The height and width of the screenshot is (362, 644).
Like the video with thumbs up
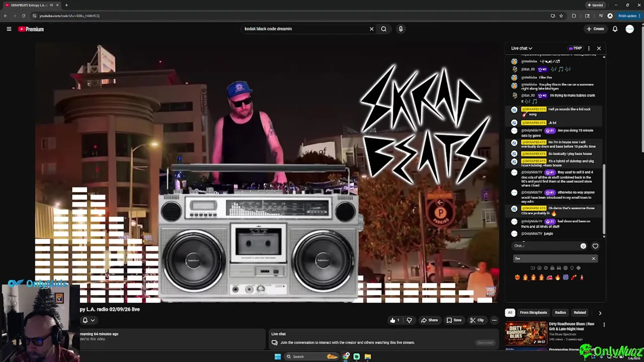(x=395, y=320)
